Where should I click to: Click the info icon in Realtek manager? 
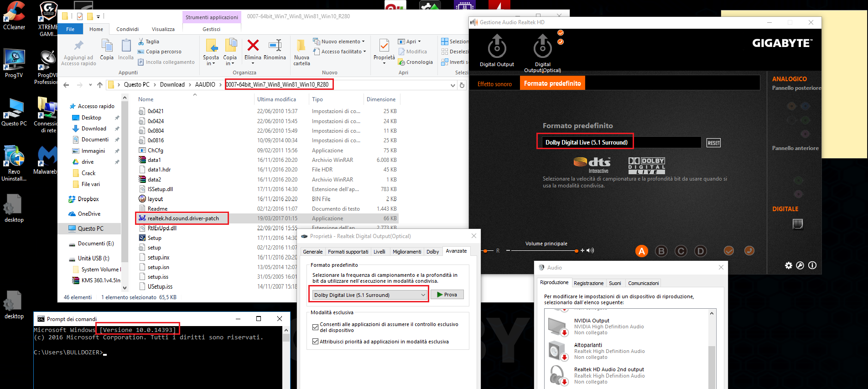point(812,265)
